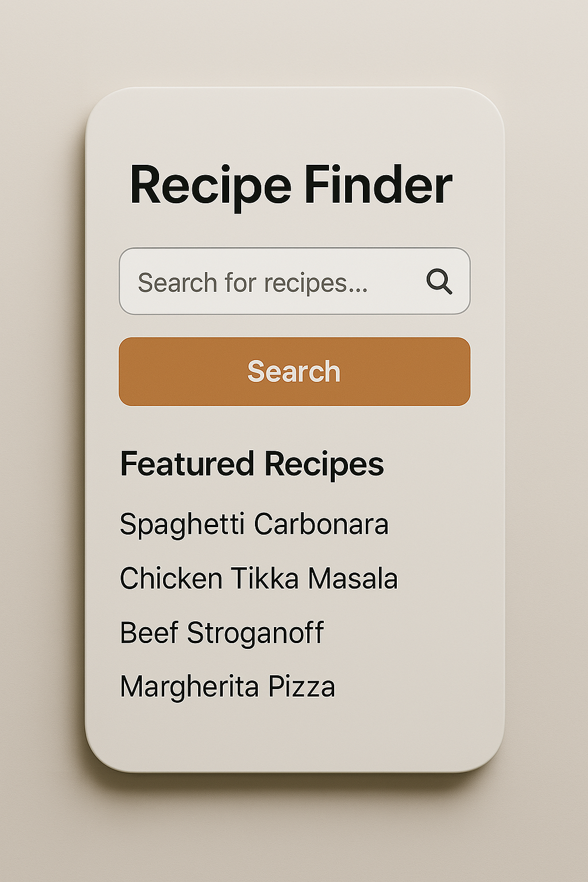
Task: Click the word 'Stroganoff' in the list
Action: pos(256,633)
